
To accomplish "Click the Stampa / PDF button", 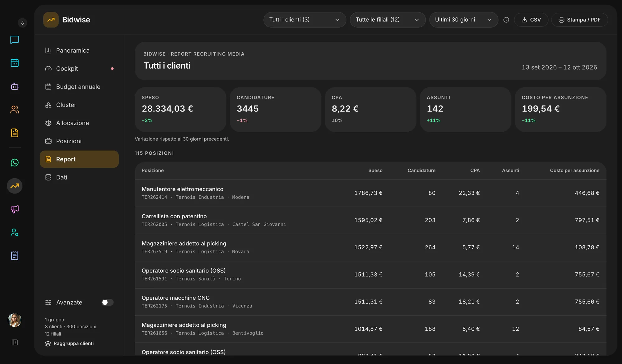I will [x=579, y=20].
